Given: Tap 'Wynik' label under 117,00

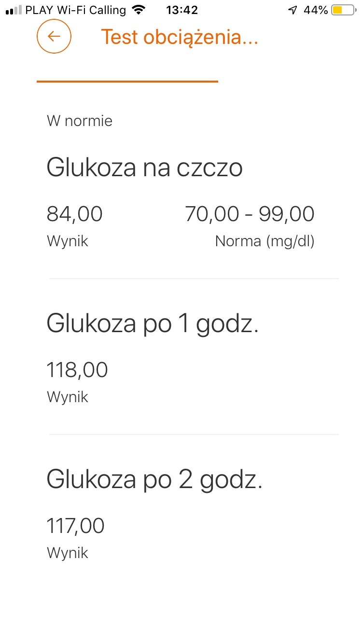Looking at the screenshot, I should coord(68,553).
